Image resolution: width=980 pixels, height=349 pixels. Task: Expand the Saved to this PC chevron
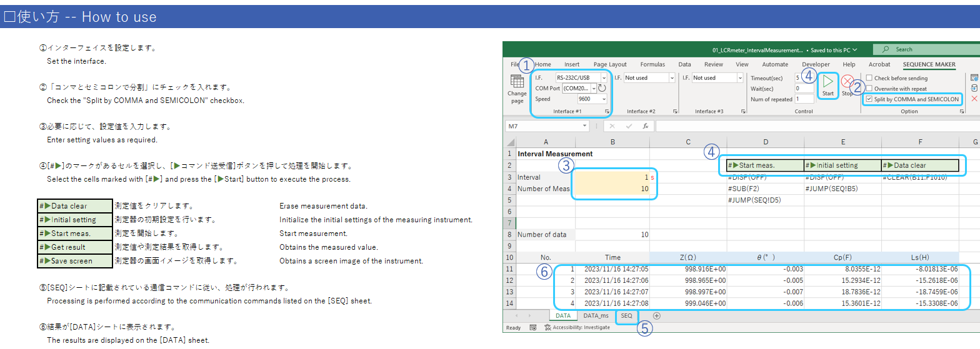pos(854,49)
